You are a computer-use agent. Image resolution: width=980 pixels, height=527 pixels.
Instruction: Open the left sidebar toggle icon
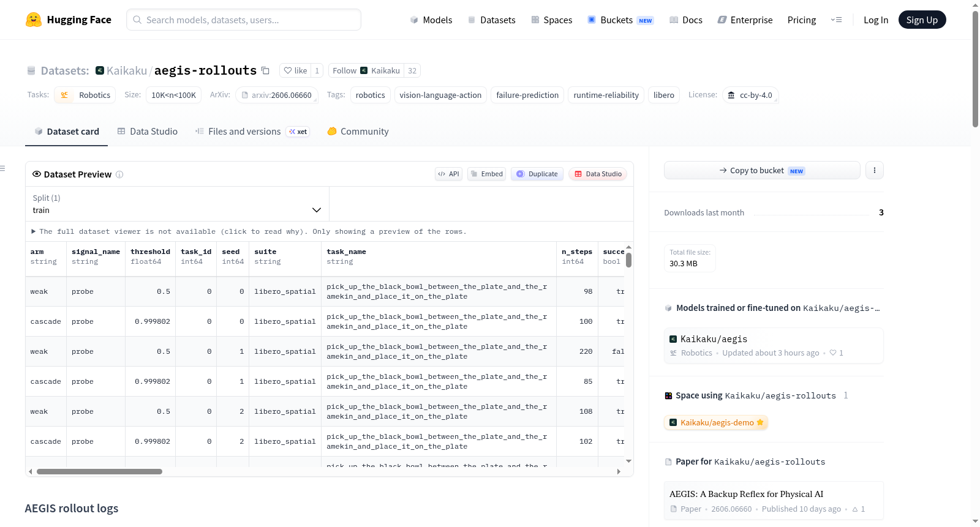(x=3, y=168)
